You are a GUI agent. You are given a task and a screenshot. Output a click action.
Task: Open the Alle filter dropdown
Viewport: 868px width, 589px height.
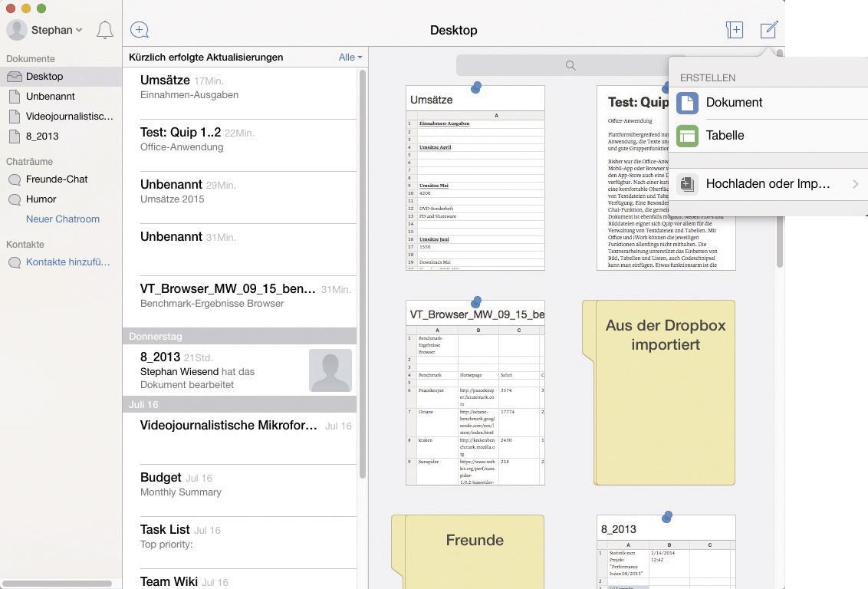350,57
